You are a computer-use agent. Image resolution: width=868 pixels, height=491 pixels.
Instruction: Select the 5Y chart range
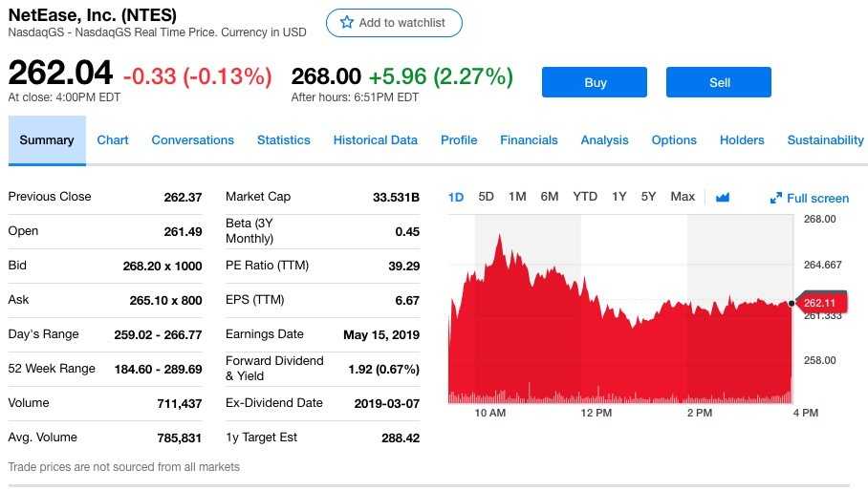[648, 197]
